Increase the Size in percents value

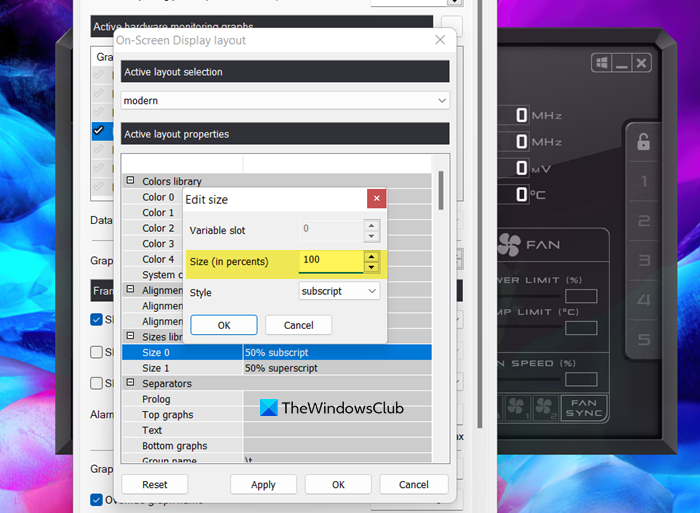coord(371,257)
